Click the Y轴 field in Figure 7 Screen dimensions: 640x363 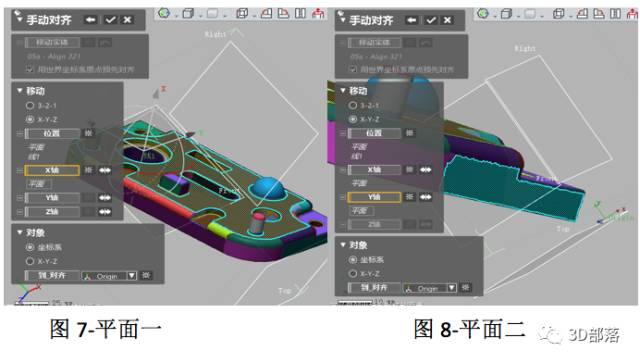pyautogui.click(x=52, y=198)
